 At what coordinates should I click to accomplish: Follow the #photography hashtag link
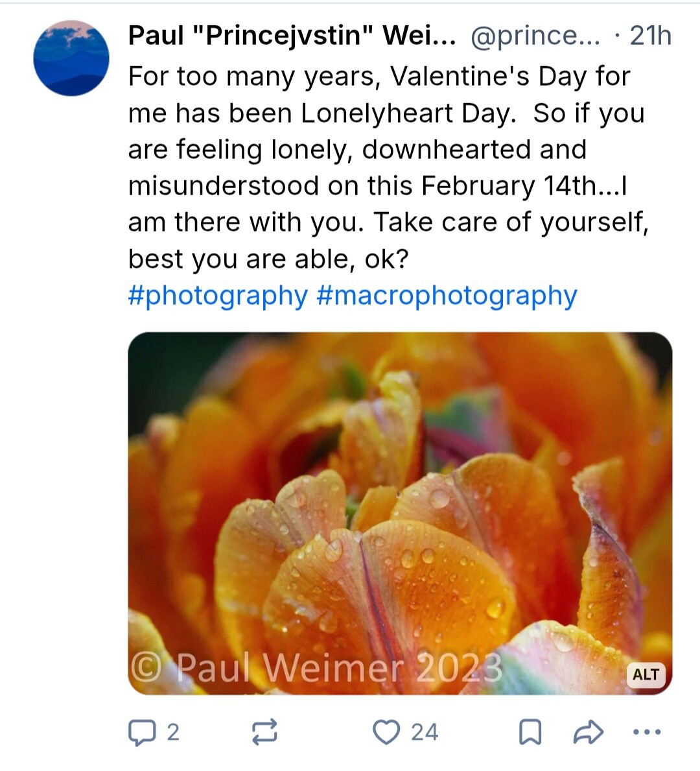point(218,296)
